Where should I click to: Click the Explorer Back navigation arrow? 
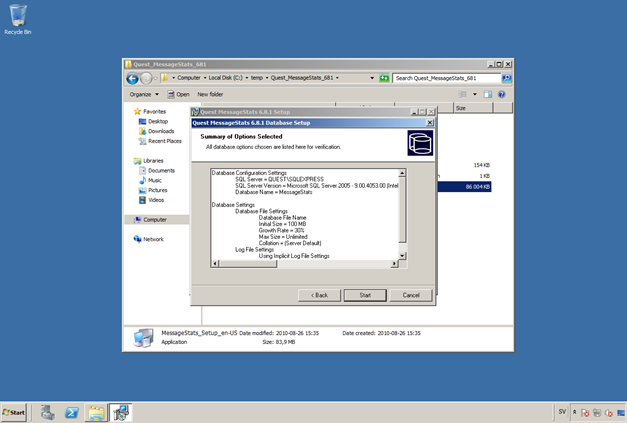(132, 78)
